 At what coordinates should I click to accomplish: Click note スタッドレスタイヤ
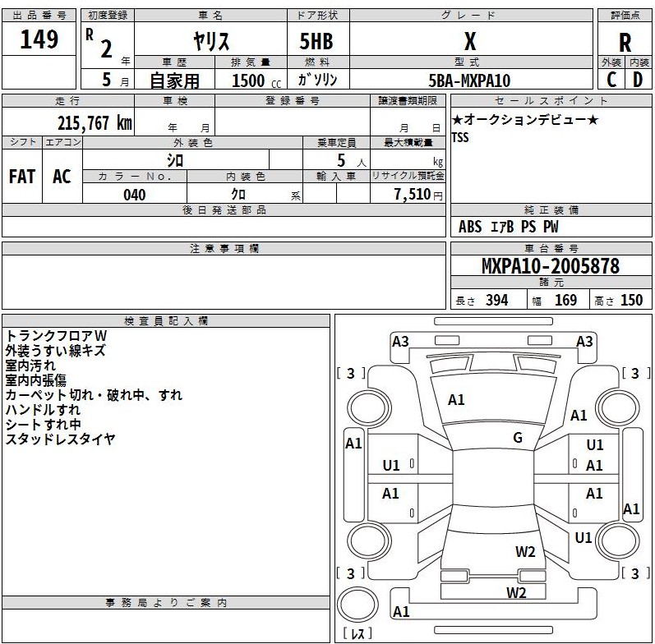(60, 439)
